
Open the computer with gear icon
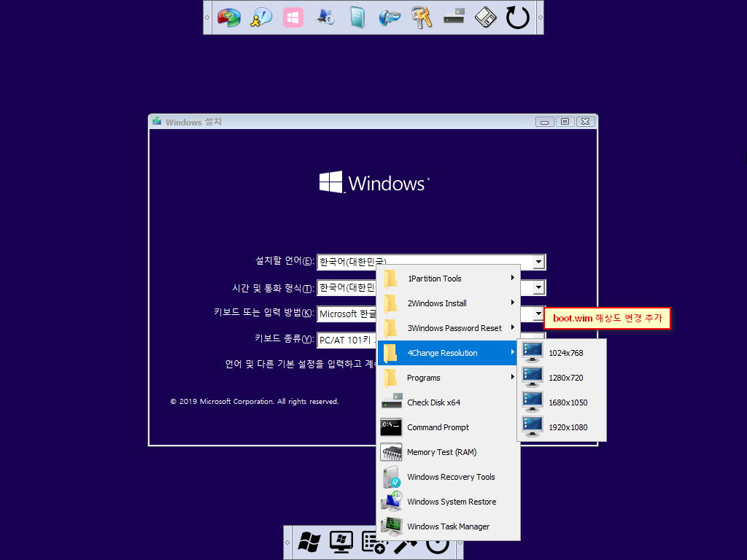click(325, 18)
